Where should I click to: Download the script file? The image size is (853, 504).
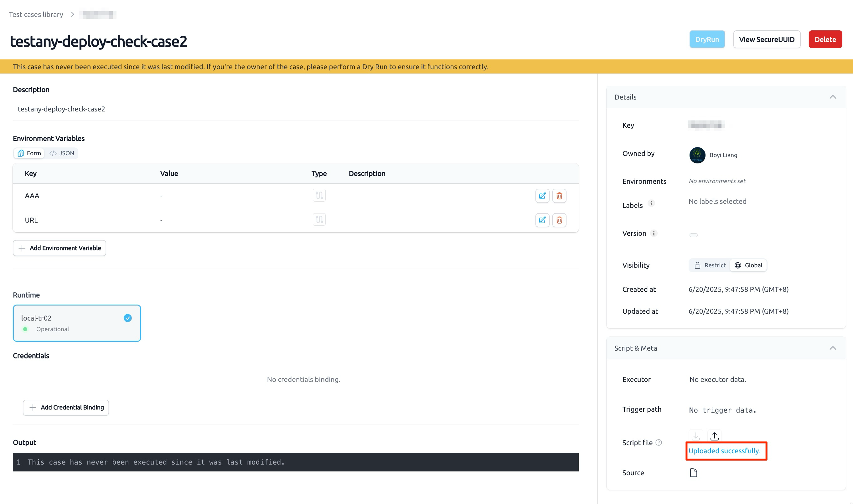(x=696, y=436)
